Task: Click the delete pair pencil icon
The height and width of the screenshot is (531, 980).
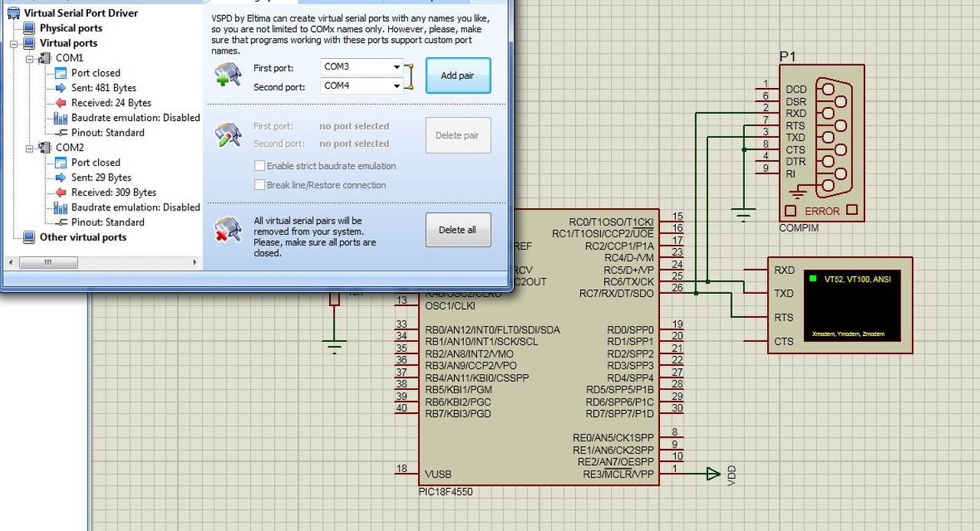Action: [x=227, y=135]
